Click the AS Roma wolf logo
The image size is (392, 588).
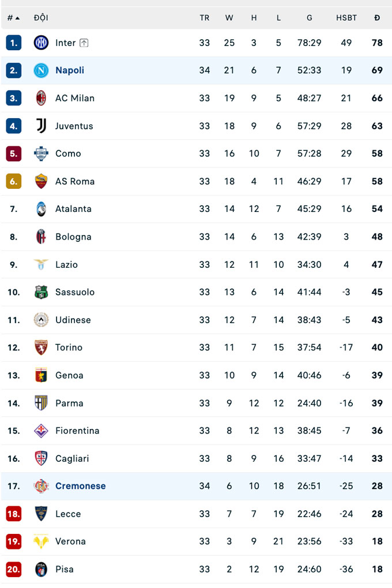coord(40,181)
